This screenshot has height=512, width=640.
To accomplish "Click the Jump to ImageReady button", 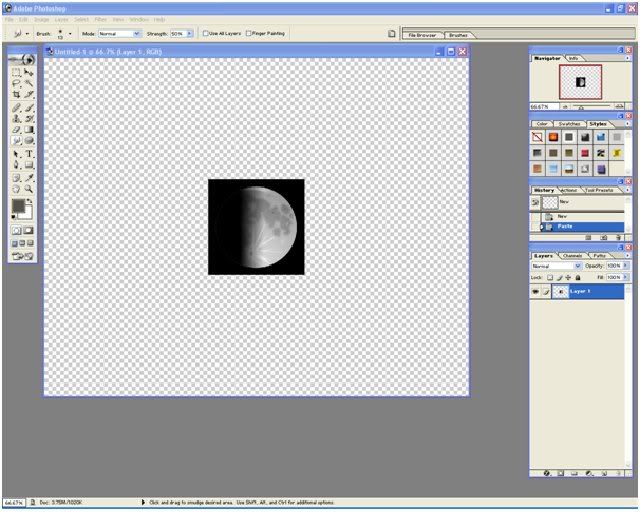I will pos(22,256).
